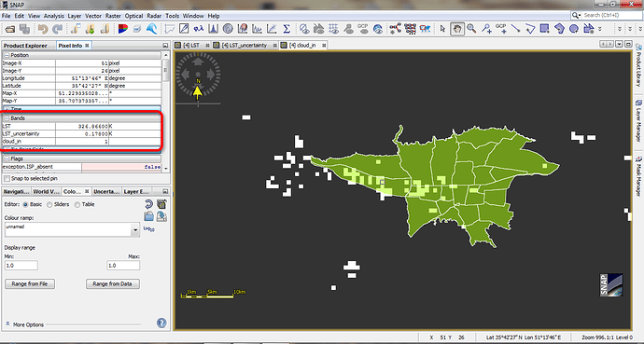The height and width of the screenshot is (344, 644).
Task: Collapse the Bands section
Action: point(7,118)
